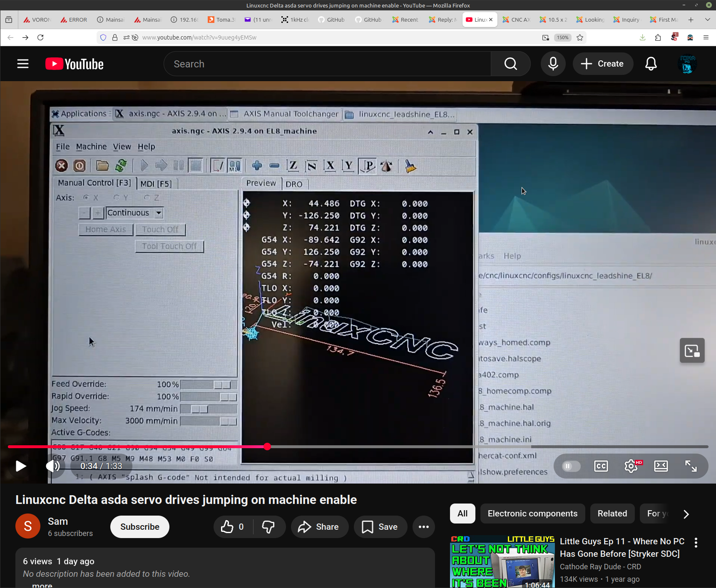Click the Share button
Image resolution: width=716 pixels, height=588 pixels.
319,527
